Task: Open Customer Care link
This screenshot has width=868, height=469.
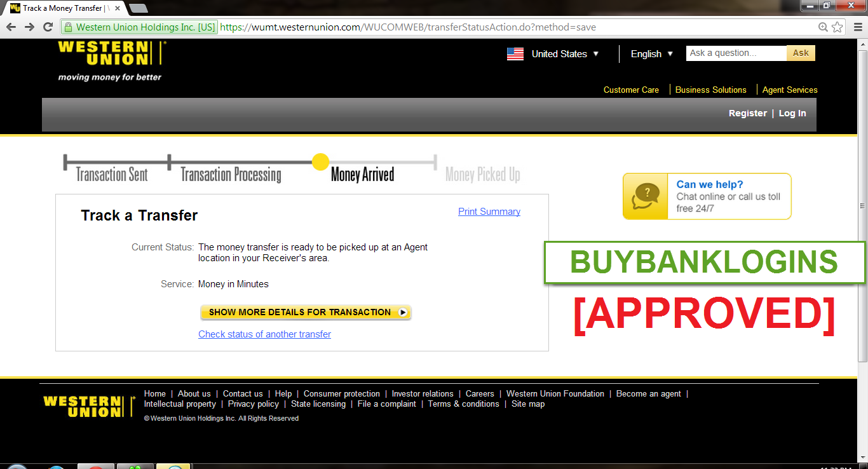Action: point(631,90)
